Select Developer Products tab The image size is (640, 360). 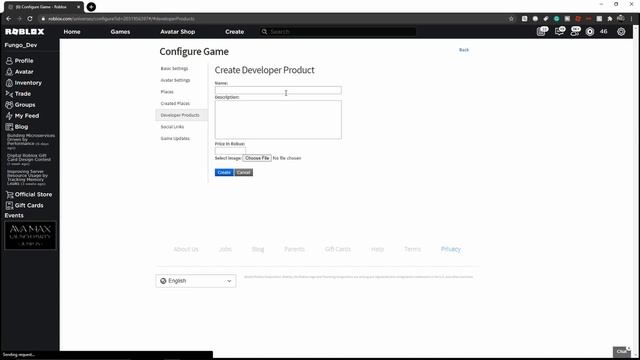181,115
